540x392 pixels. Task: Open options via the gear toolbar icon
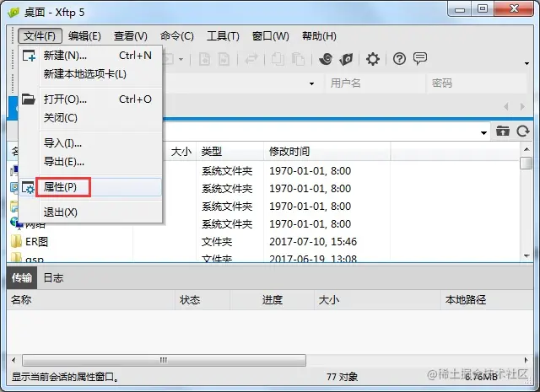tap(373, 59)
